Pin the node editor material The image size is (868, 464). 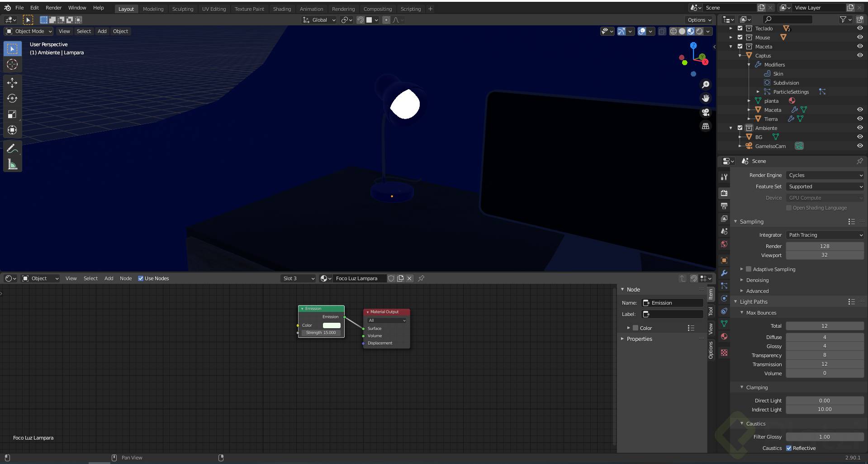pyautogui.click(x=421, y=278)
